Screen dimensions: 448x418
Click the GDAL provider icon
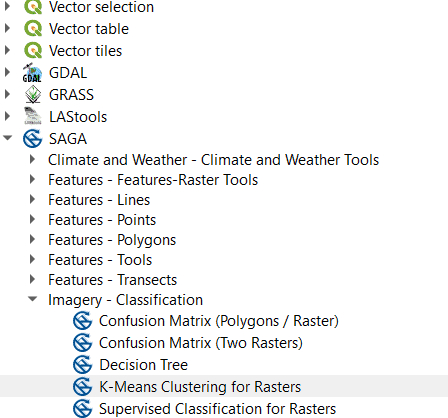32,73
